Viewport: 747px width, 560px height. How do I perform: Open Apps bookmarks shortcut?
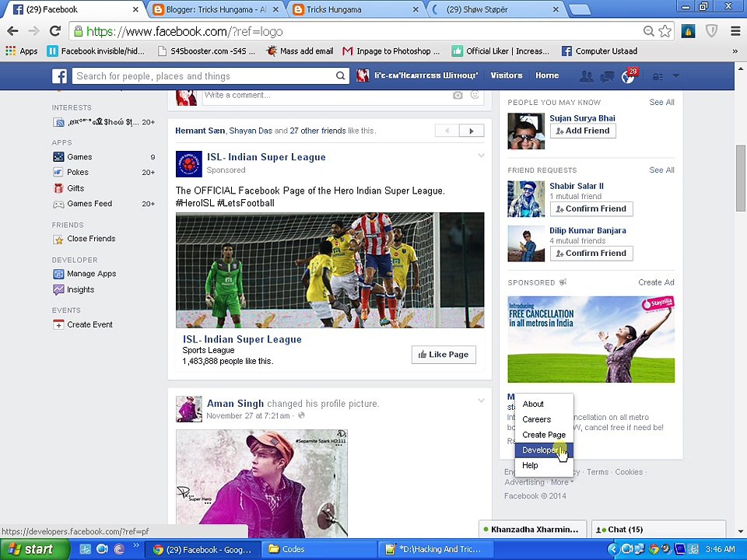(x=22, y=51)
